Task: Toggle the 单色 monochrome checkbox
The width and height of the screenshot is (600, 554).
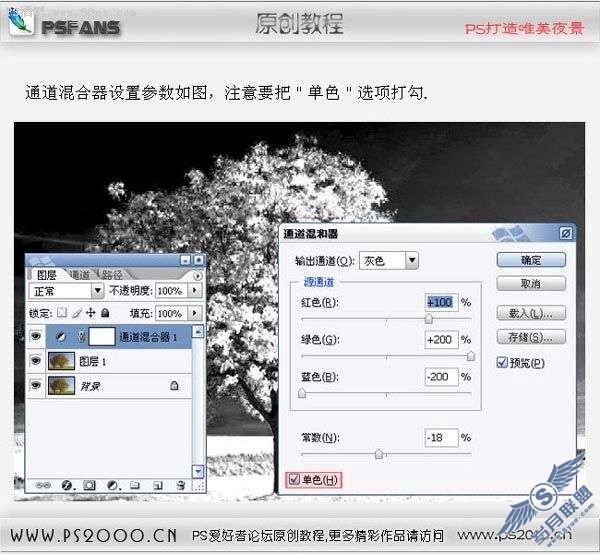Action: click(x=294, y=479)
